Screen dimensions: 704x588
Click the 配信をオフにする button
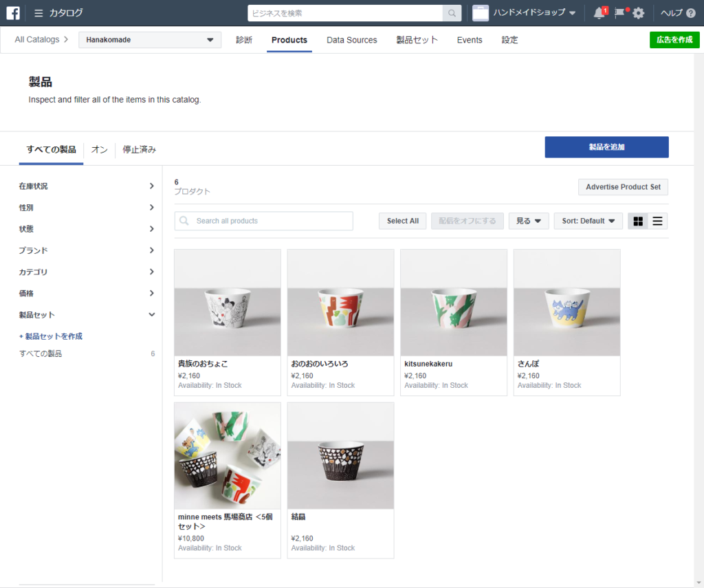[x=467, y=221]
